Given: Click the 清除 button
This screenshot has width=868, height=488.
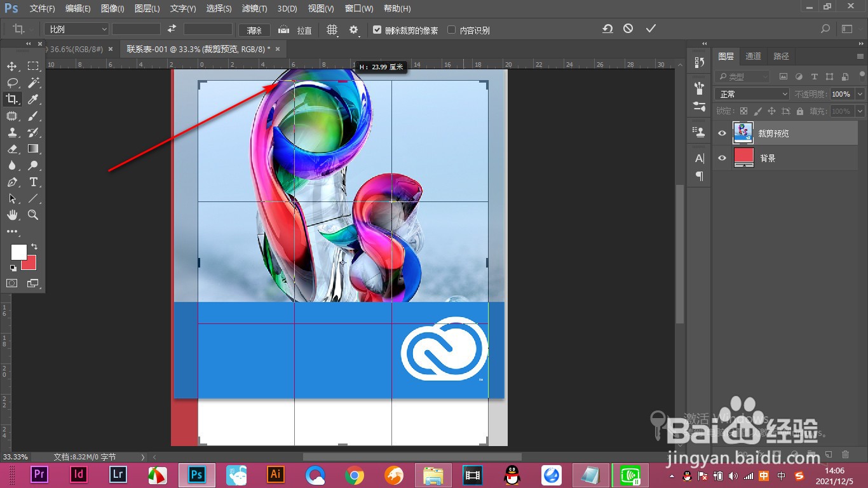Looking at the screenshot, I should click(254, 30).
